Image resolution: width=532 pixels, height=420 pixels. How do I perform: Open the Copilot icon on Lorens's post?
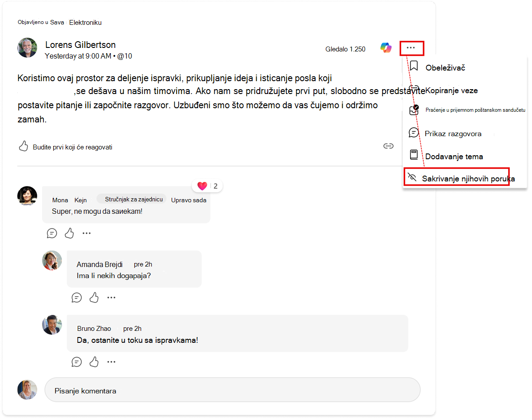click(386, 48)
